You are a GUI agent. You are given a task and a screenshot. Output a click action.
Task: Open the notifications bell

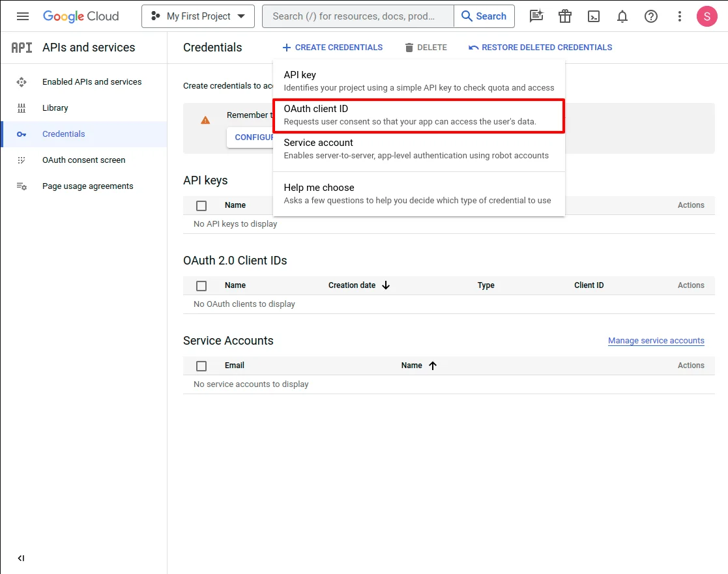(622, 16)
